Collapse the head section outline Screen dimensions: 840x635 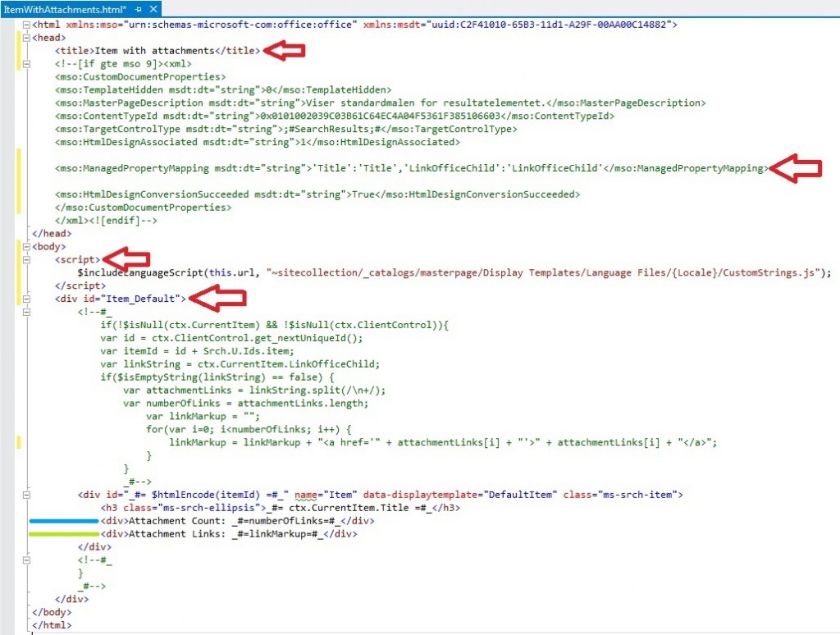(27, 38)
